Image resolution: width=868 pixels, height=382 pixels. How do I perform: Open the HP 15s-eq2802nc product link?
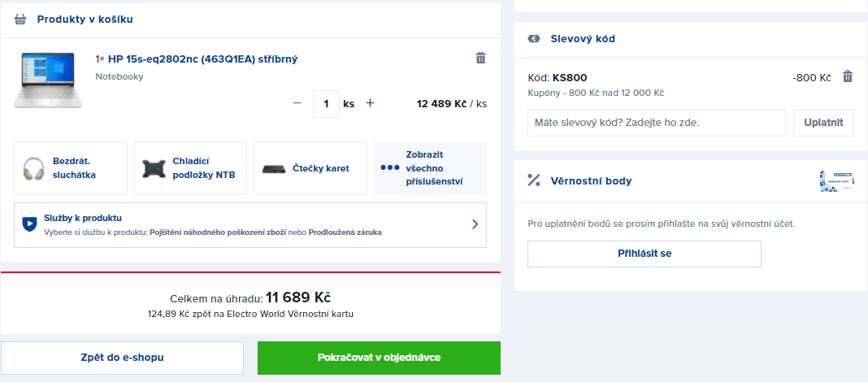202,59
